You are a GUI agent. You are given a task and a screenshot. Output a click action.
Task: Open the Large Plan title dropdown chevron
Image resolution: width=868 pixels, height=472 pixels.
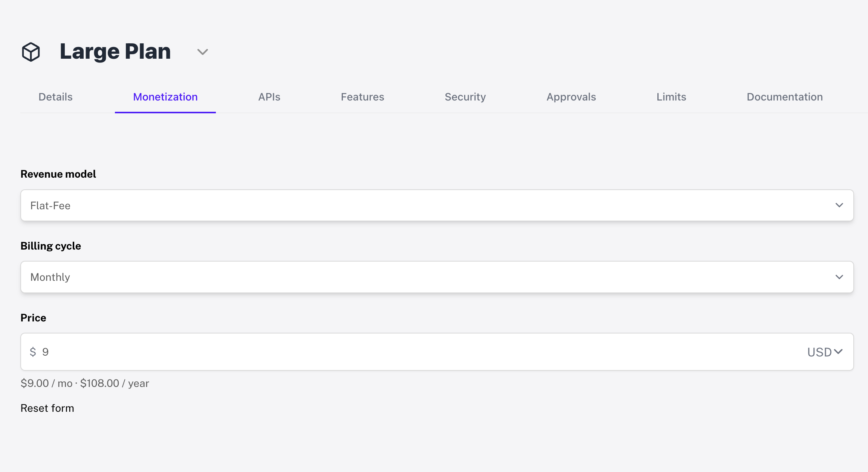(x=202, y=52)
